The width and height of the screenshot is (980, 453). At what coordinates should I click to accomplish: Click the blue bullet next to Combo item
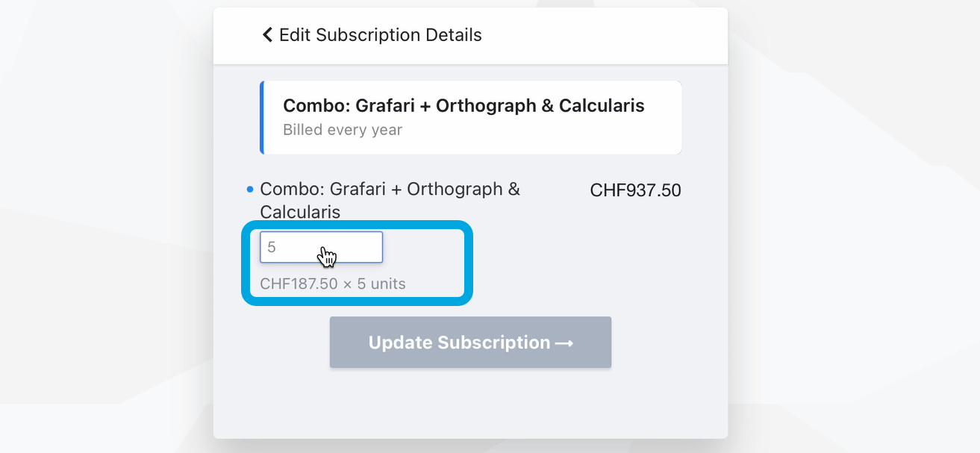pyautogui.click(x=250, y=190)
